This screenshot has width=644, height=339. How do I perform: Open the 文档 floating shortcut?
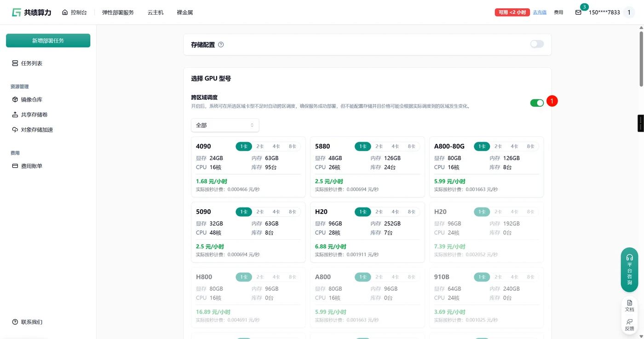pos(630,305)
